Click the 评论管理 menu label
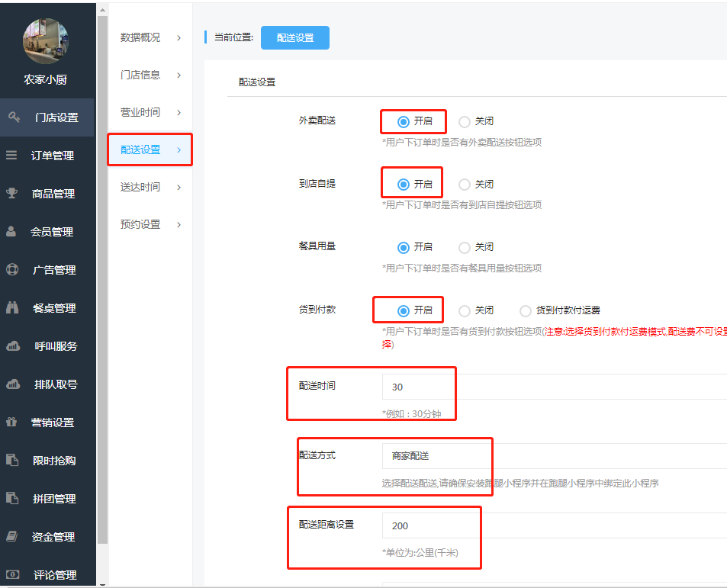The height and width of the screenshot is (588, 727). (x=55, y=575)
